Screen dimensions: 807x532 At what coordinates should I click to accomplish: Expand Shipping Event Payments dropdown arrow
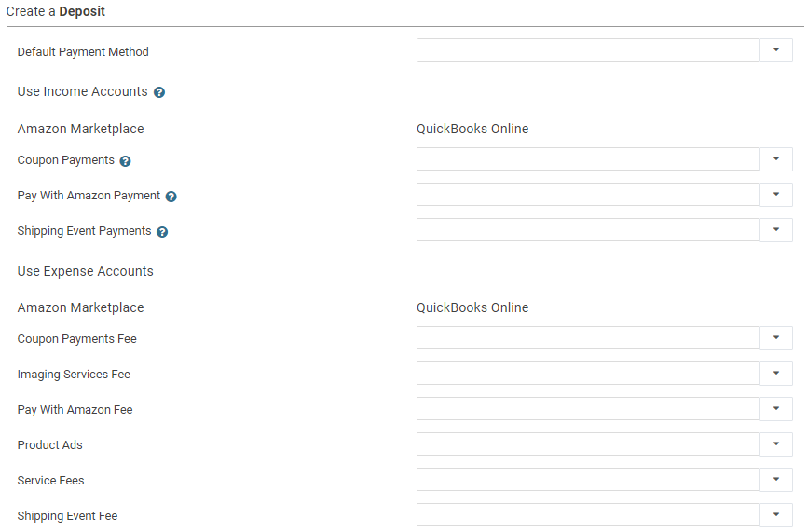pos(776,230)
